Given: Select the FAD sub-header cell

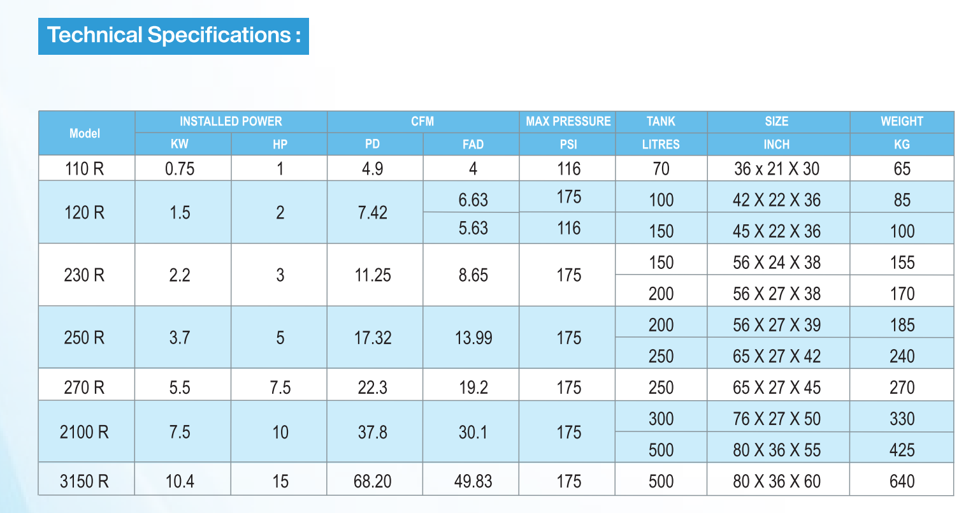Looking at the screenshot, I should tap(472, 144).
